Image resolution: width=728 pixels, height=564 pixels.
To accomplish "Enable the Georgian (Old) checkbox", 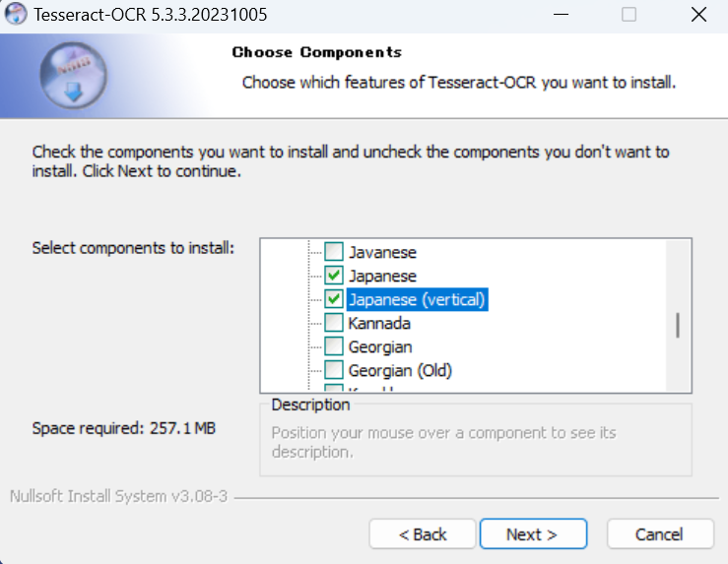I will 334,370.
